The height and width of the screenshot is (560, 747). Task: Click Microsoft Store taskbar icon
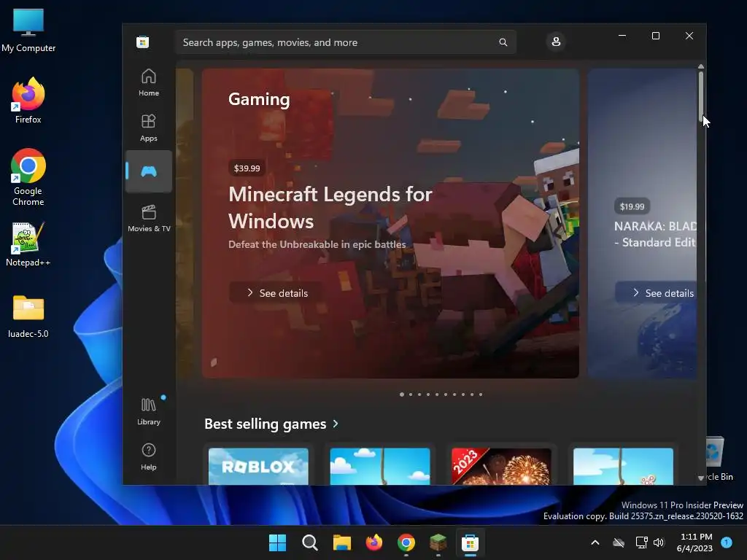click(471, 542)
